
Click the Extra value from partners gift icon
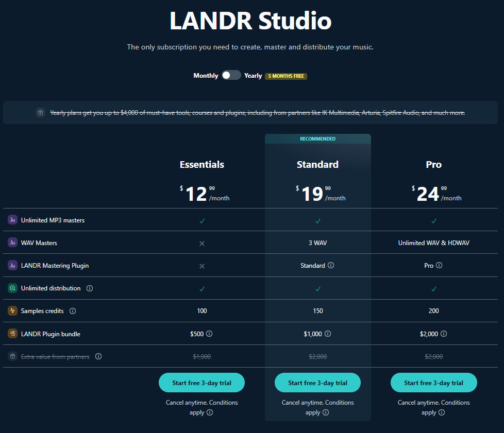click(12, 356)
